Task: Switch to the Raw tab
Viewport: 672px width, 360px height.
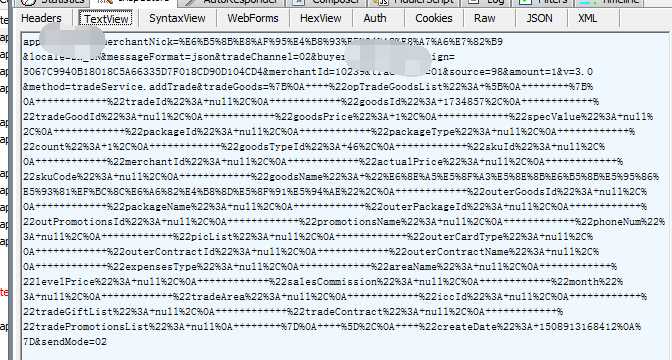Action: click(x=485, y=18)
